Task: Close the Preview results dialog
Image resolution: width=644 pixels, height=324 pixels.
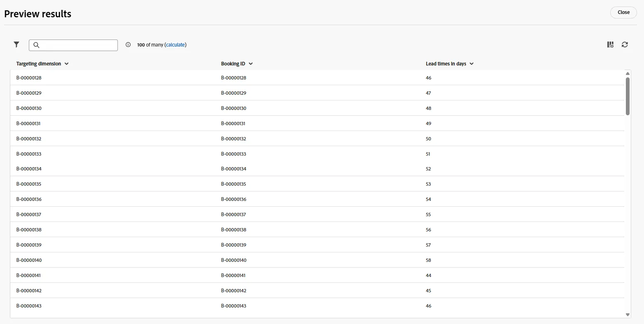Action: click(623, 12)
